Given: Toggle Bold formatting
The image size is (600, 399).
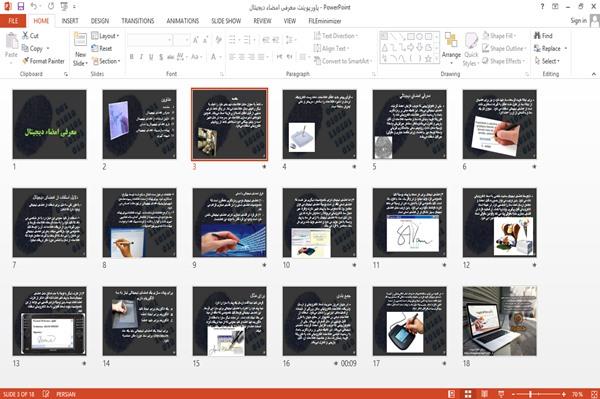Looking at the screenshot, I should [131, 57].
